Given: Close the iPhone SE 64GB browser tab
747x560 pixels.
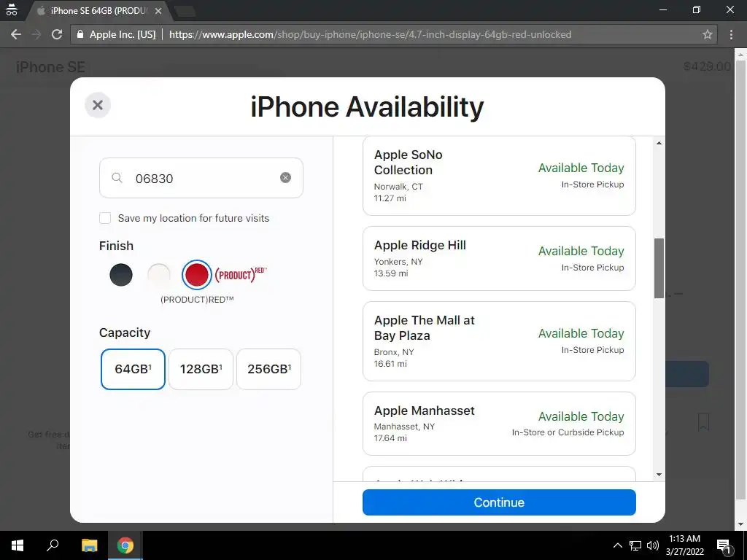Looking at the screenshot, I should (x=158, y=10).
